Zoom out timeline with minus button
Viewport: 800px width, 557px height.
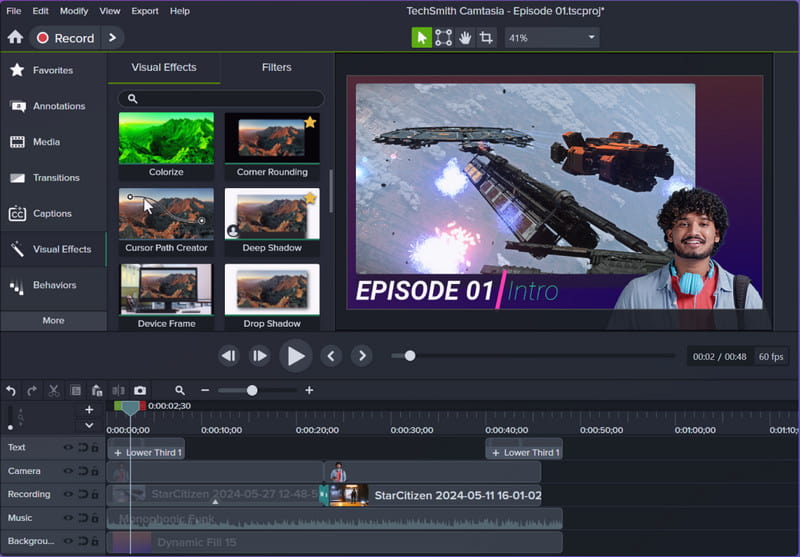coord(205,391)
